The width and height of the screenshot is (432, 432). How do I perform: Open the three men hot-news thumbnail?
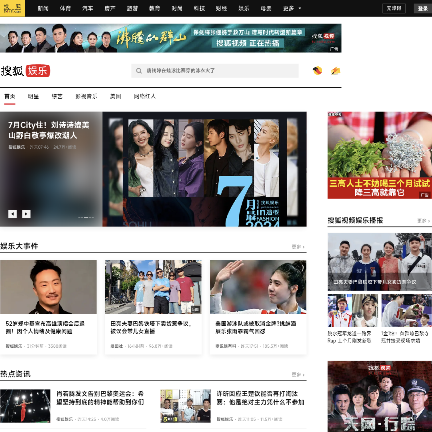click(x=185, y=406)
